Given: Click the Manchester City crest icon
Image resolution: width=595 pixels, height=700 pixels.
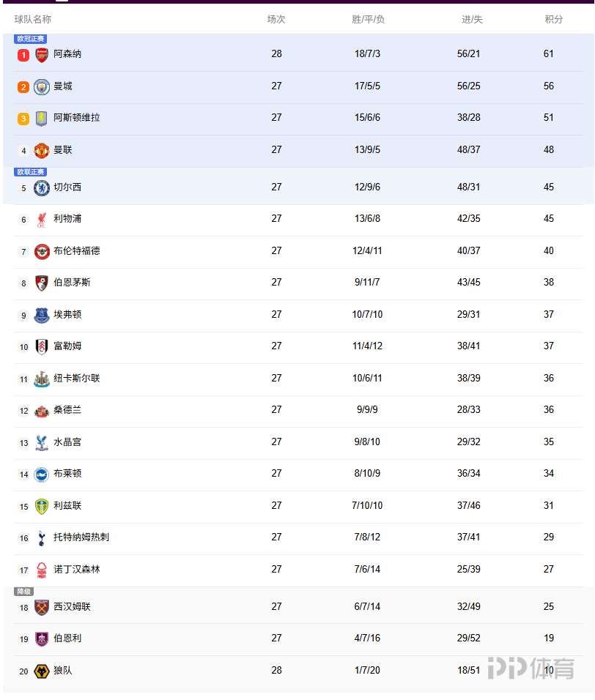Looking at the screenshot, I should point(42,87).
